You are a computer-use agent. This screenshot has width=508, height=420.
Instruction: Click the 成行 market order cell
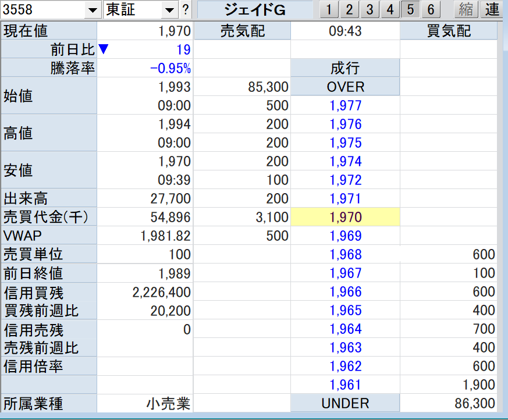[345, 69]
